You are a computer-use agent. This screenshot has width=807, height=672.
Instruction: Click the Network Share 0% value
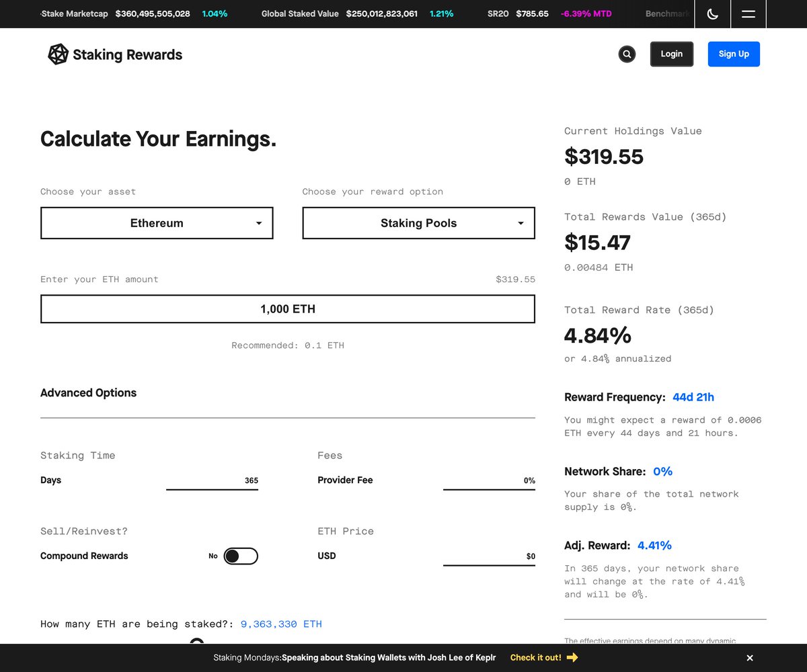pos(662,472)
